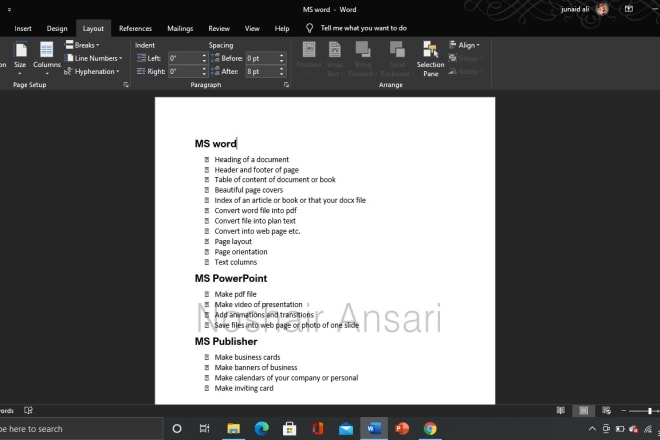Adjust the Right indent spinner arrows
The image size is (660, 440).
(x=204, y=72)
